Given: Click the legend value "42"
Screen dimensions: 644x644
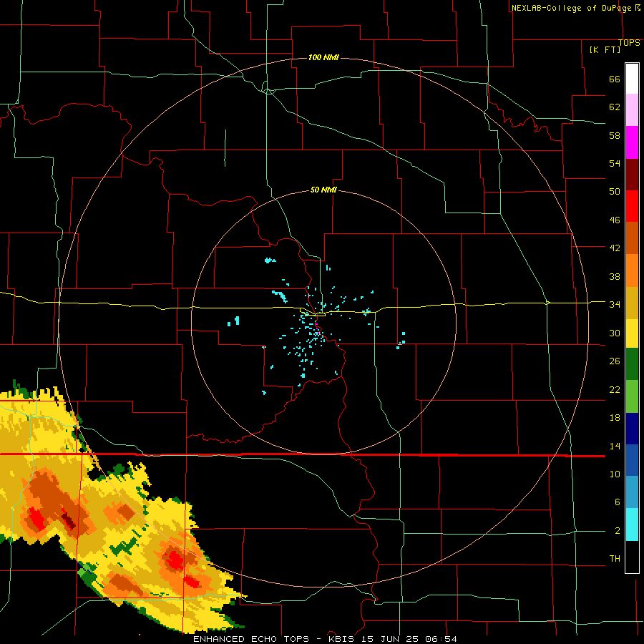Looking at the screenshot, I should click(615, 248).
